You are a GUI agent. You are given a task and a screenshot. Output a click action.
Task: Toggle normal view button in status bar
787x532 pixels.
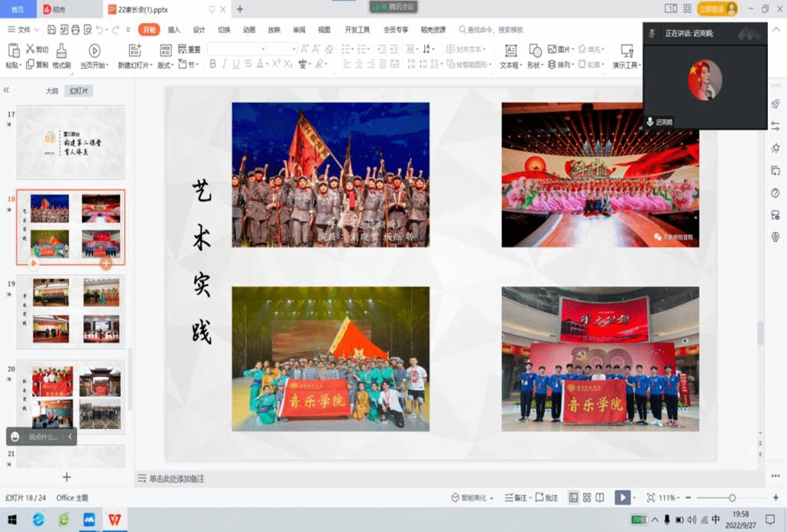573,498
